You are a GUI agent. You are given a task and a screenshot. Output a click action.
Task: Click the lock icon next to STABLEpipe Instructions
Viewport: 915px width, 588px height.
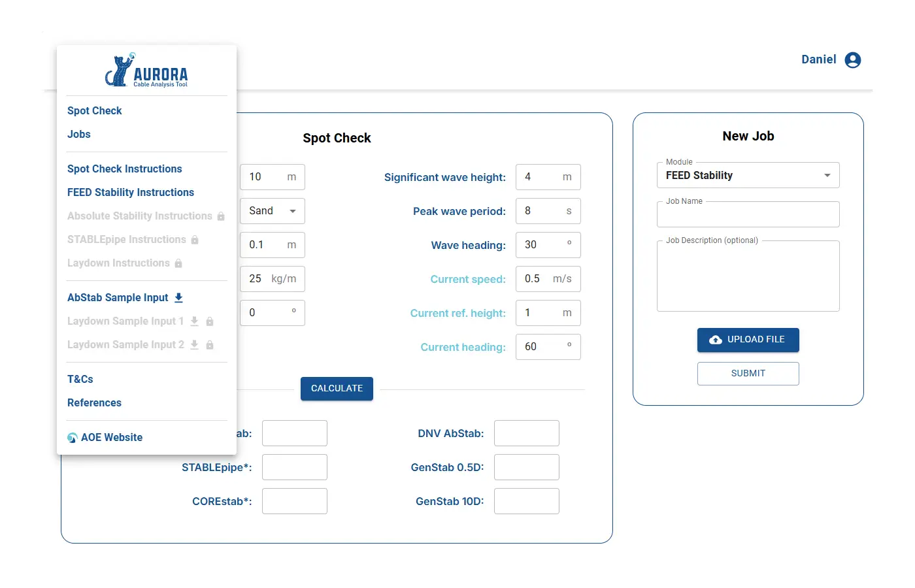[x=195, y=240]
